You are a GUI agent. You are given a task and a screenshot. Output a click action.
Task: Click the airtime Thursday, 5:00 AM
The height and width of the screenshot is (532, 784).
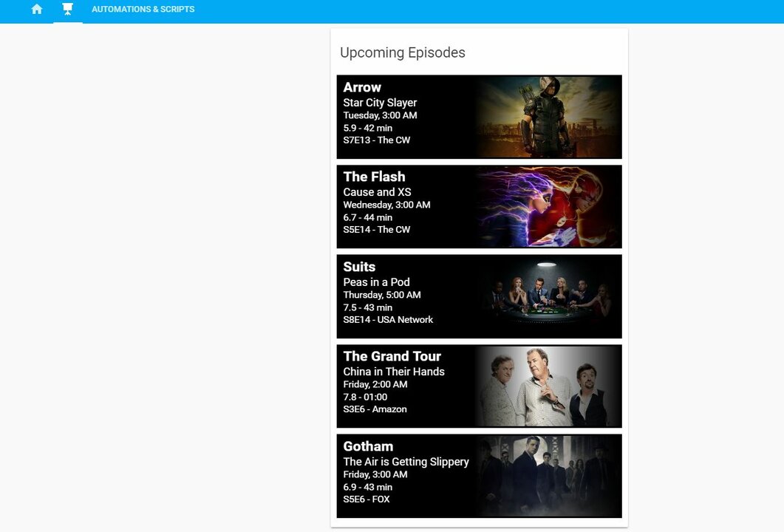pyautogui.click(x=382, y=295)
